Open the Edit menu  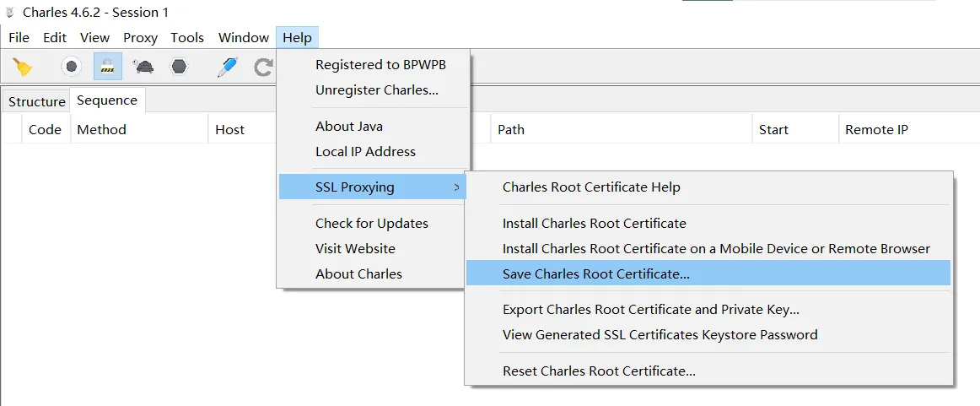pos(55,37)
